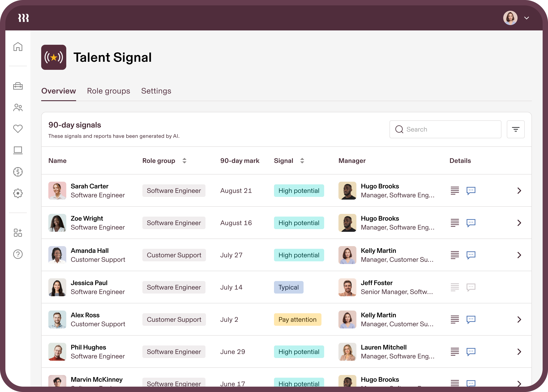Open the laptop/devices sidebar icon
This screenshot has height=392, width=548.
coord(18,150)
